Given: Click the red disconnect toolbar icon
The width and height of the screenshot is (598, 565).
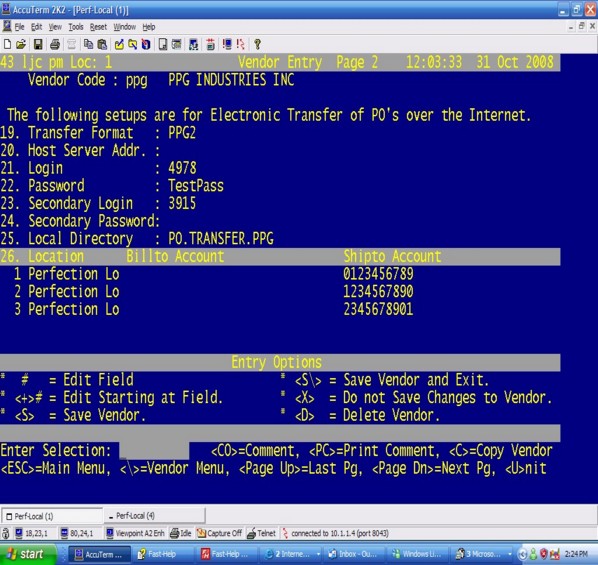Looking at the screenshot, I should click(x=240, y=44).
